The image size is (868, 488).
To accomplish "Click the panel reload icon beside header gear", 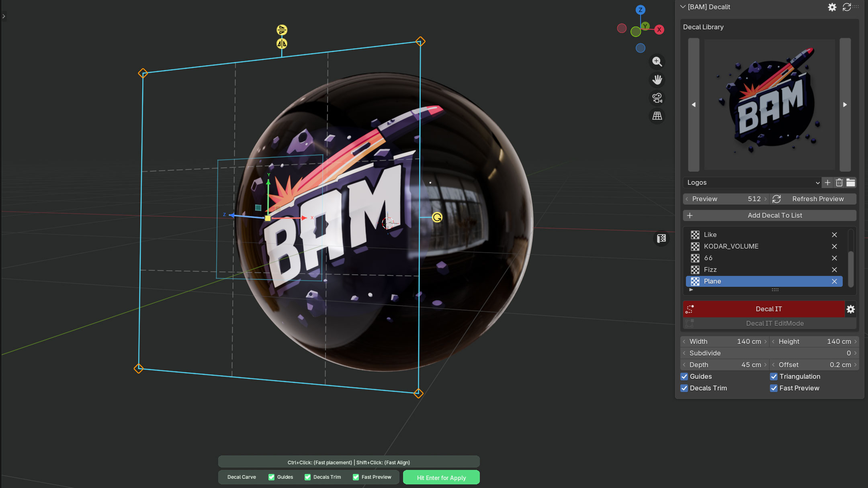I will (847, 7).
